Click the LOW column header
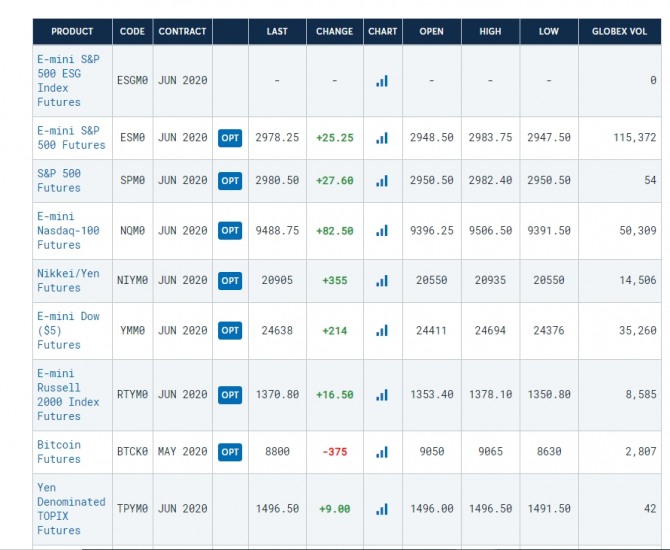 549,32
